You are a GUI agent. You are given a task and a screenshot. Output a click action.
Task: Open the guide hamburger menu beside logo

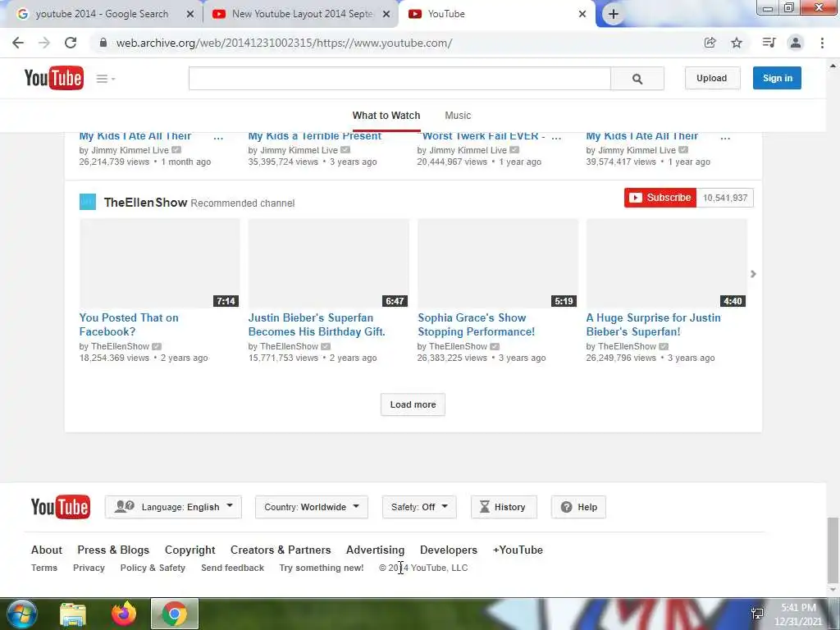click(106, 79)
